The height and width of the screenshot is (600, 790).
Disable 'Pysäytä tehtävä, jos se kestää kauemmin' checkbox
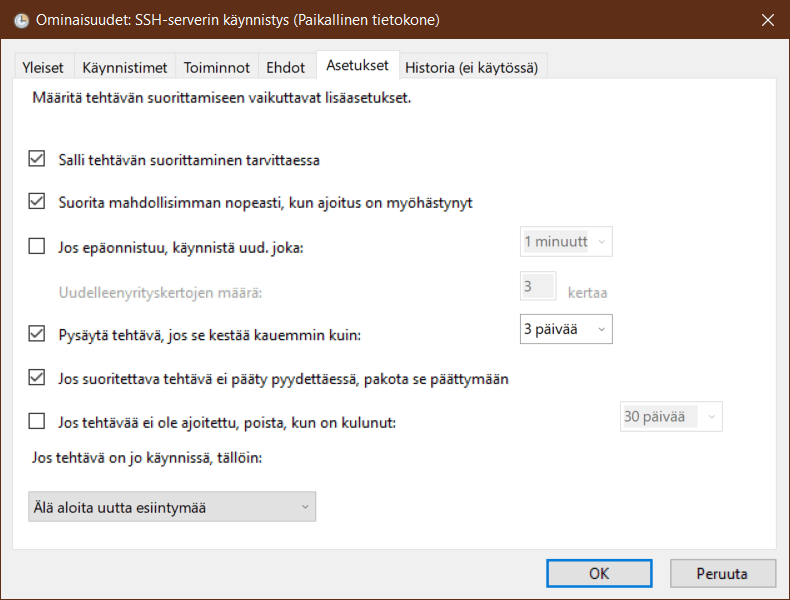pos(38,334)
